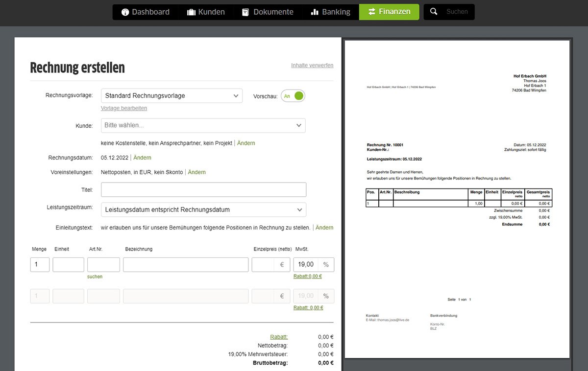Click the suchen link under Art.Nr.
The width and height of the screenshot is (588, 371).
(x=95, y=277)
